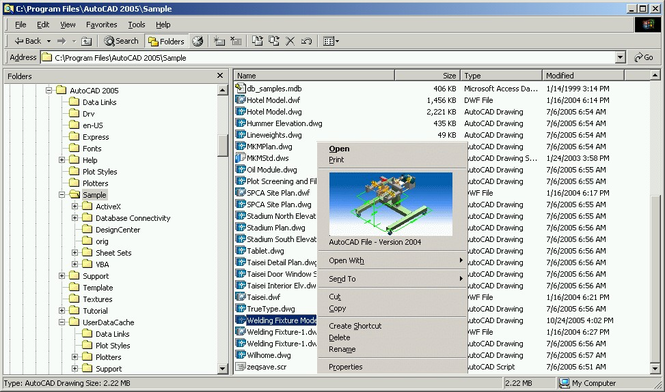
Task: Expand the ActiveX folder node
Action: click(75, 206)
